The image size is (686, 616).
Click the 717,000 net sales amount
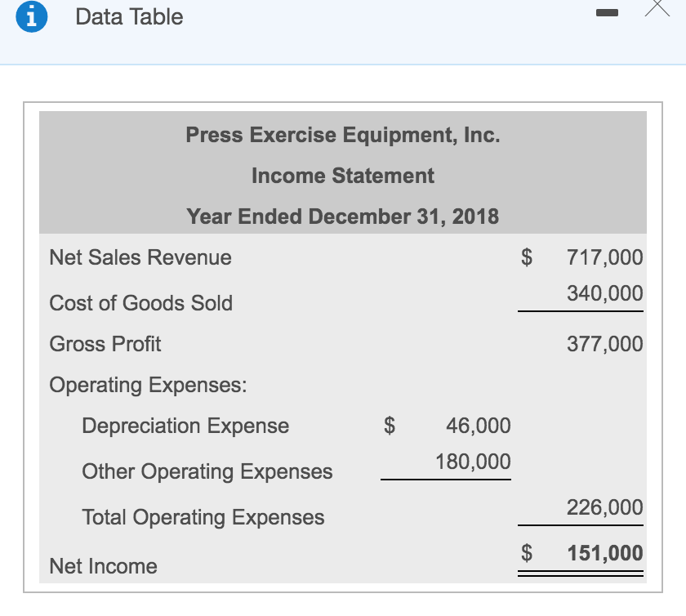(604, 257)
